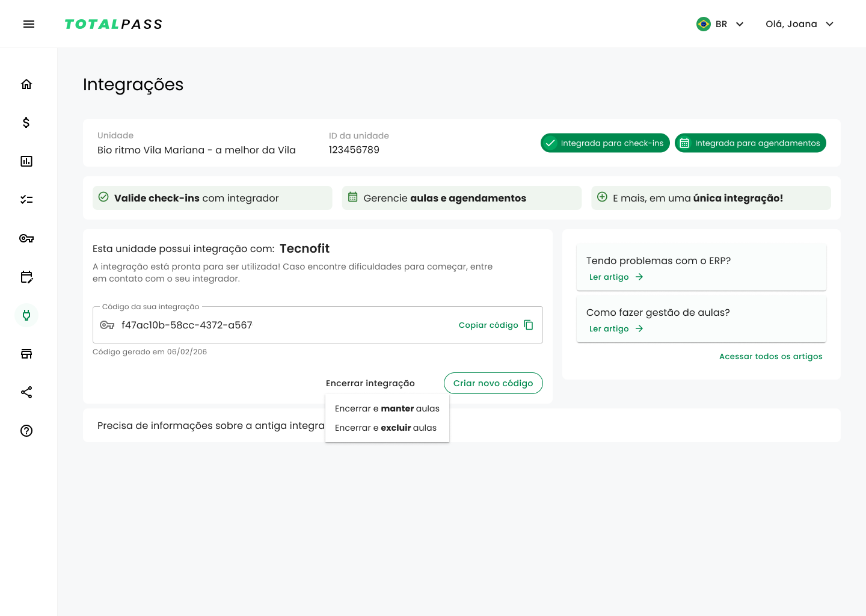Click Código gerado em 06/02/206 text
The image size is (866, 616).
point(150,352)
